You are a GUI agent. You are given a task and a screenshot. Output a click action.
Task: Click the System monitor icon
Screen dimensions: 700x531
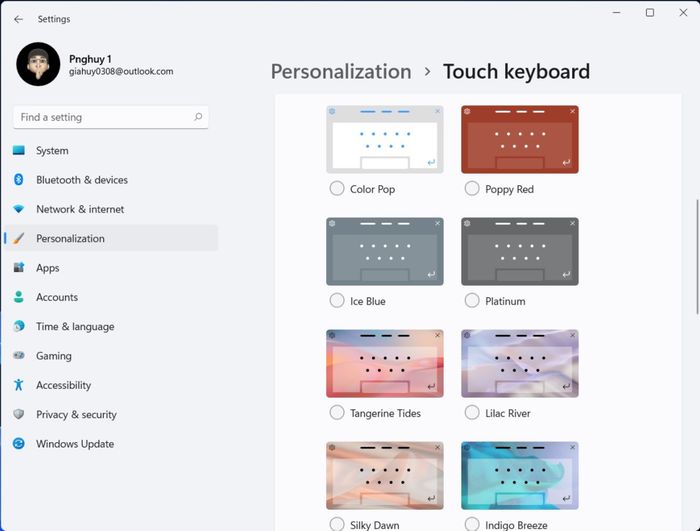(x=19, y=151)
